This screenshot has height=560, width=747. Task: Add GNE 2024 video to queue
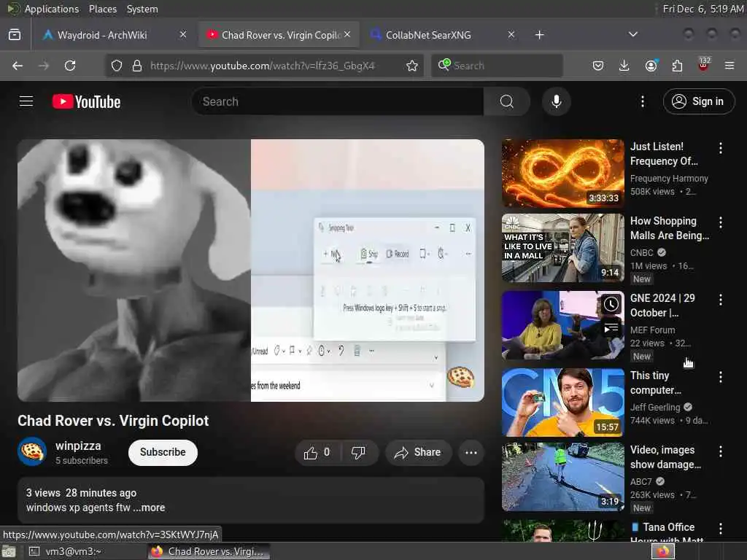[x=611, y=329]
